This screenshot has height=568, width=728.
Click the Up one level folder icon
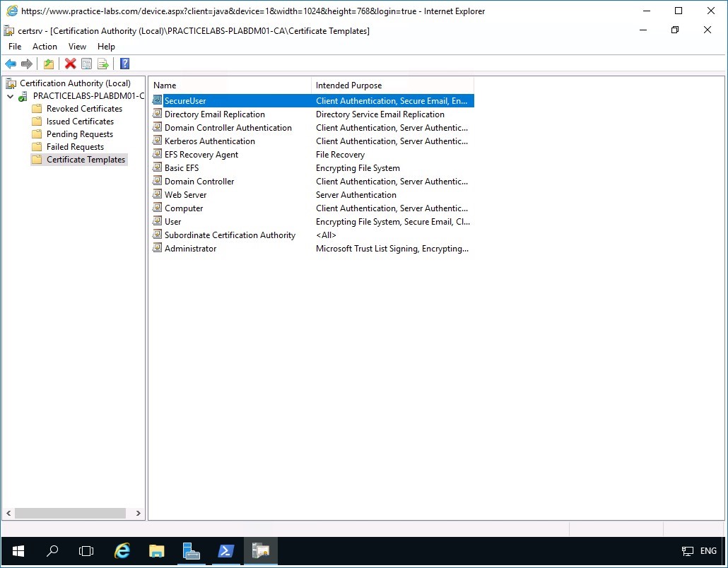tap(49, 64)
